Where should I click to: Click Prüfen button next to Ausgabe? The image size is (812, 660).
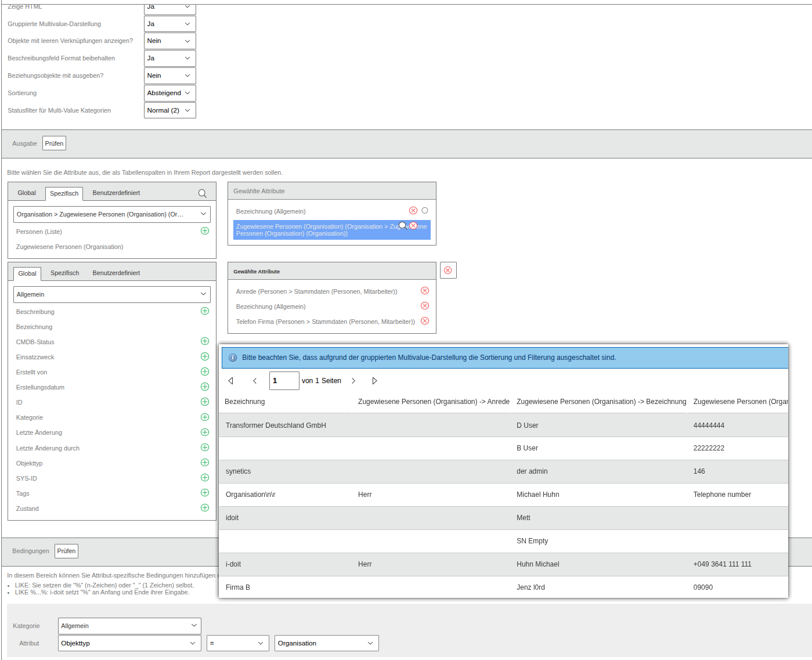click(x=54, y=143)
